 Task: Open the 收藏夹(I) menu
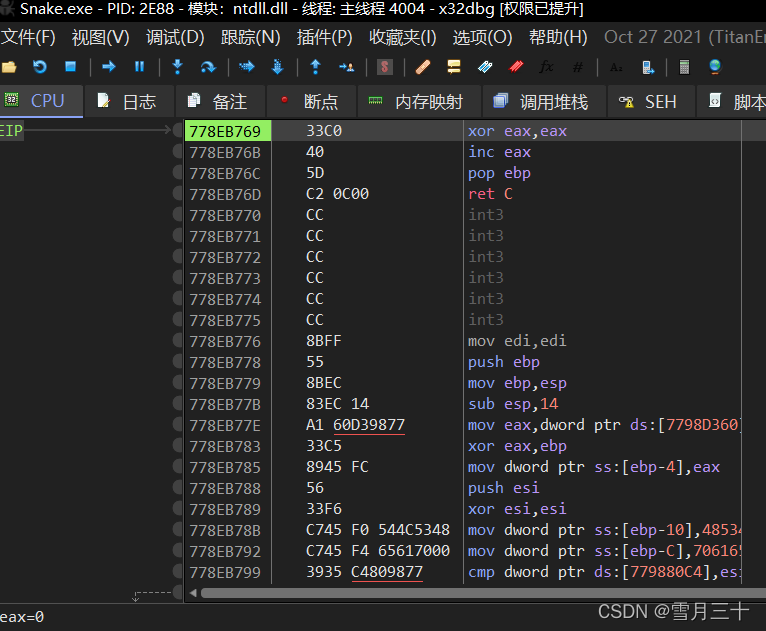(x=403, y=37)
